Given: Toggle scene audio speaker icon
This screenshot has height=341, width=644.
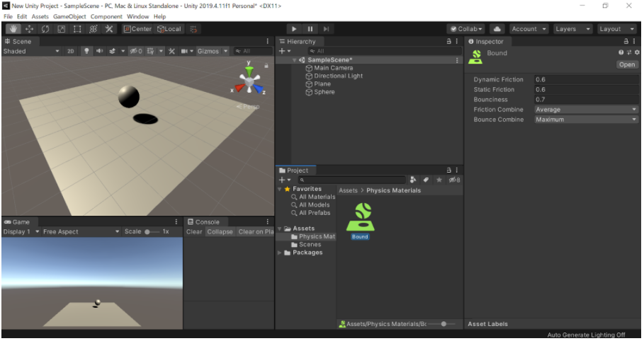Looking at the screenshot, I should pyautogui.click(x=99, y=51).
